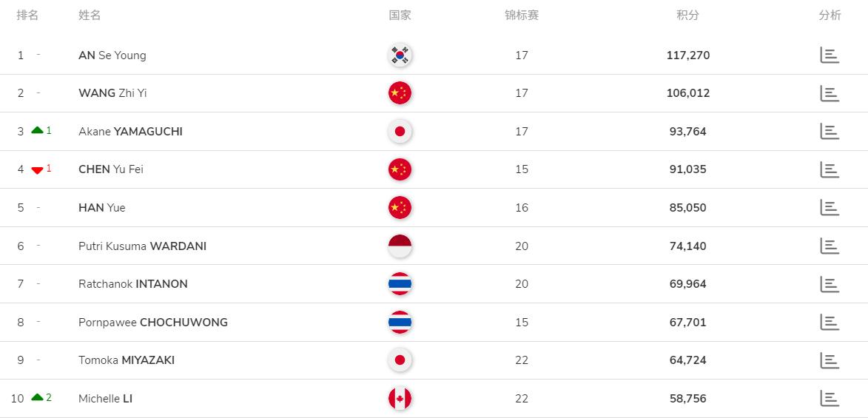Select Tomoka MIYAZAKI name link

tap(127, 360)
